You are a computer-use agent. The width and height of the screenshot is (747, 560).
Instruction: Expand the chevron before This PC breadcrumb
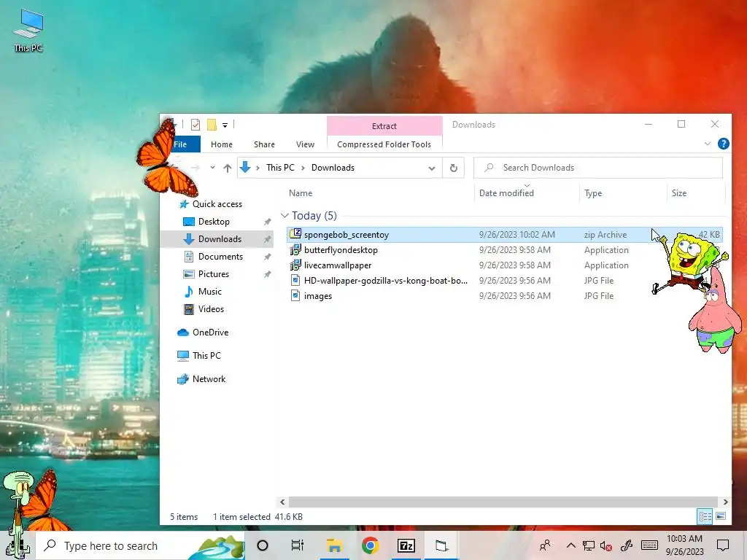point(258,168)
